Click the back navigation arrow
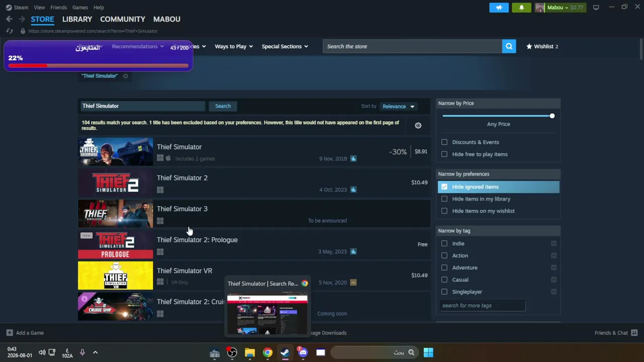 pyautogui.click(x=9, y=19)
